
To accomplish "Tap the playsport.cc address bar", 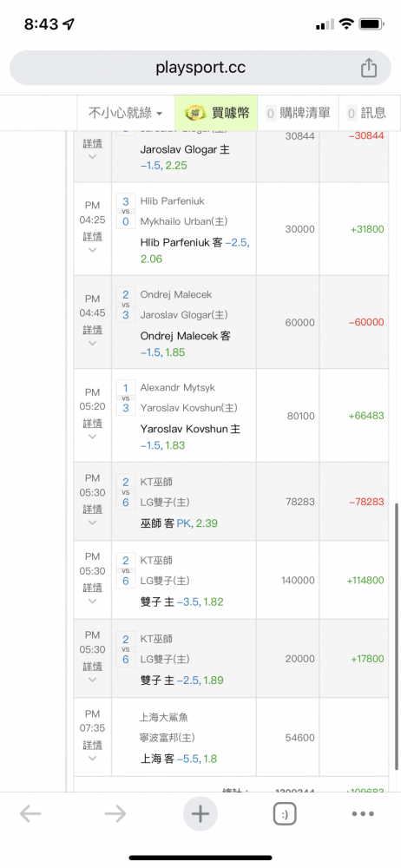I will 200,68.
